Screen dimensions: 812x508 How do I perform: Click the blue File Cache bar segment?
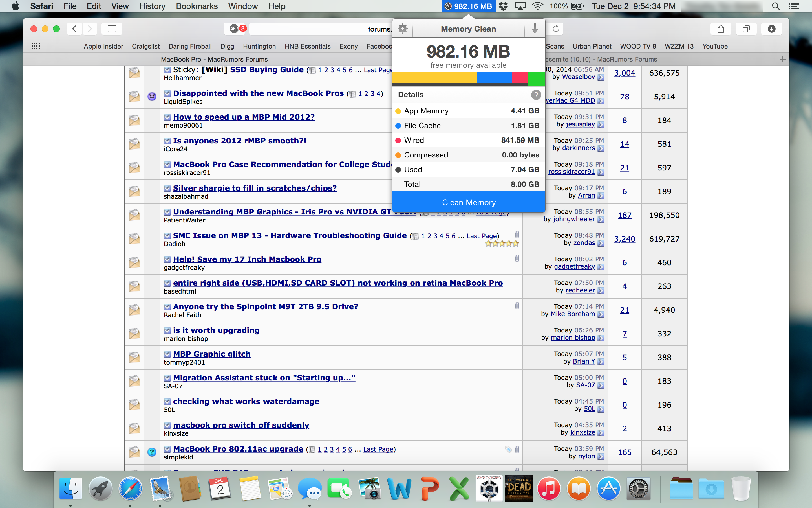(x=494, y=78)
